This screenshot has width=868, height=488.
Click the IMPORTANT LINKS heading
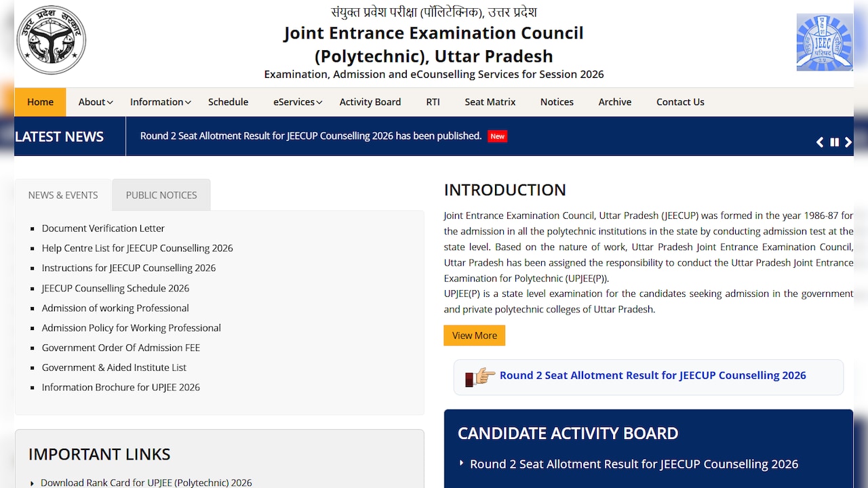(x=100, y=454)
